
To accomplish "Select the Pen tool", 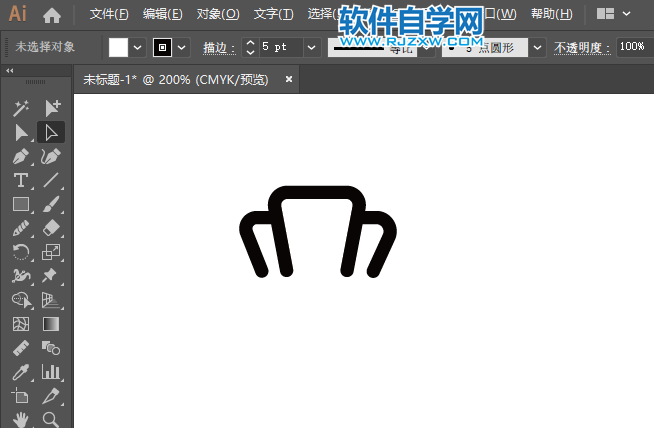I will (21, 157).
